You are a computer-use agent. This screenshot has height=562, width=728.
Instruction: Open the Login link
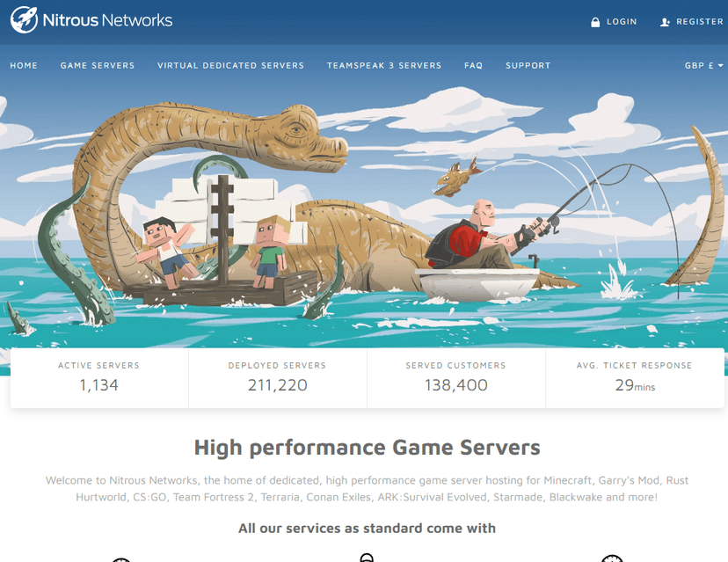621,22
